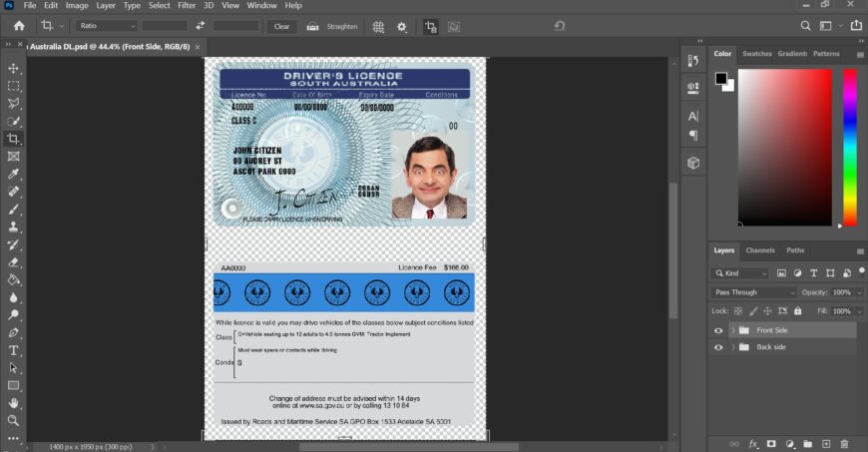Expand the Back side group
Viewport: 868px width, 452px height.
733,347
